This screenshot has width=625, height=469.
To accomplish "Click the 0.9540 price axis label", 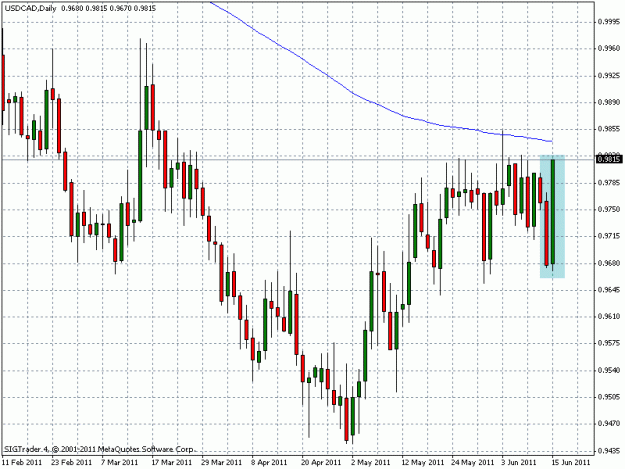I will coord(610,370).
